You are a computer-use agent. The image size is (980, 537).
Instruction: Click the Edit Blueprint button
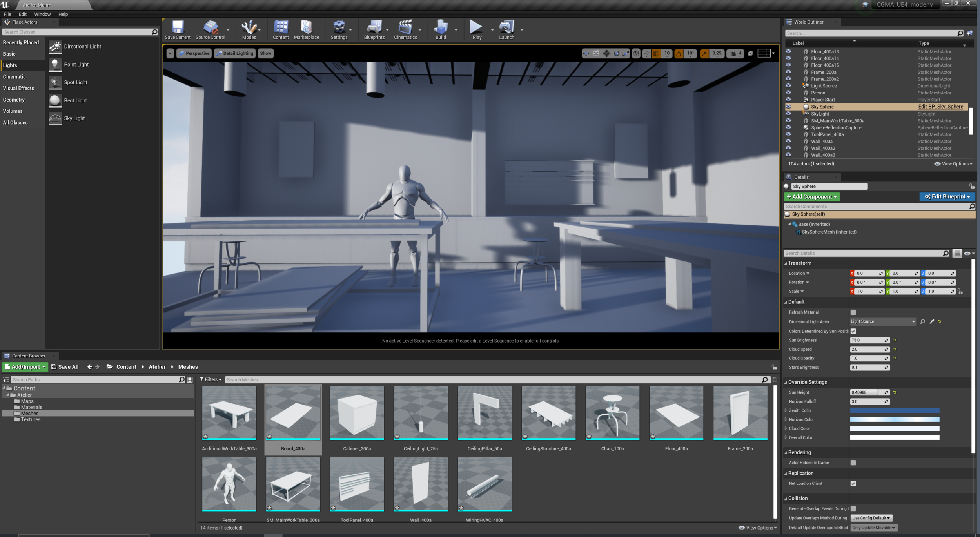(x=947, y=196)
